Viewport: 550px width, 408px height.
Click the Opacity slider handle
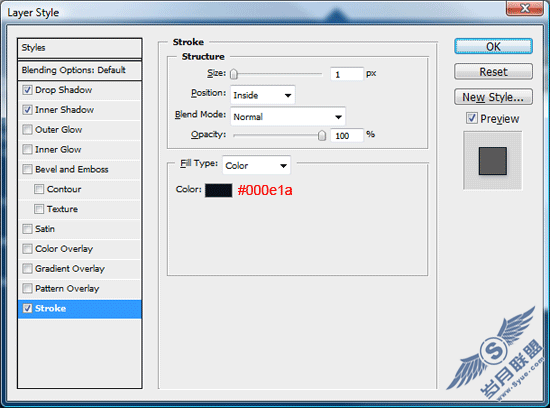click(322, 135)
